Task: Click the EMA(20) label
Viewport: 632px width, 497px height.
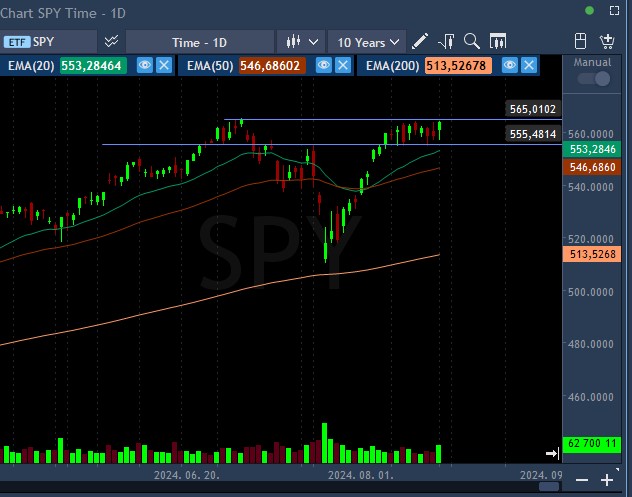Action: (x=31, y=66)
